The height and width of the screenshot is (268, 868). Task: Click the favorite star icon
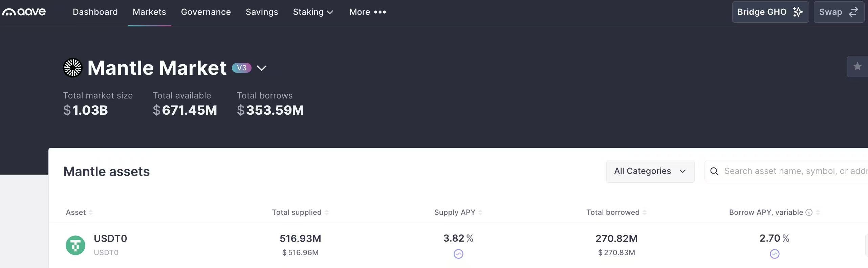(x=857, y=66)
